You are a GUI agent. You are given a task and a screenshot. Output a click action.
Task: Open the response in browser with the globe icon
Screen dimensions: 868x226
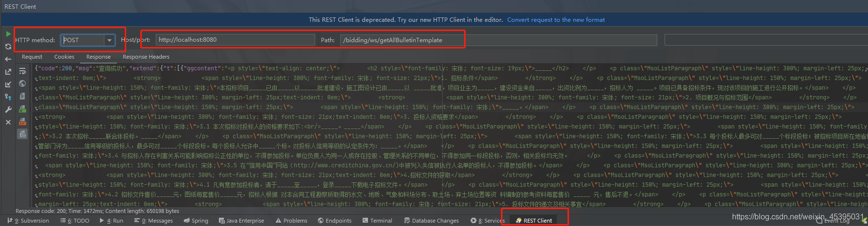(x=22, y=84)
